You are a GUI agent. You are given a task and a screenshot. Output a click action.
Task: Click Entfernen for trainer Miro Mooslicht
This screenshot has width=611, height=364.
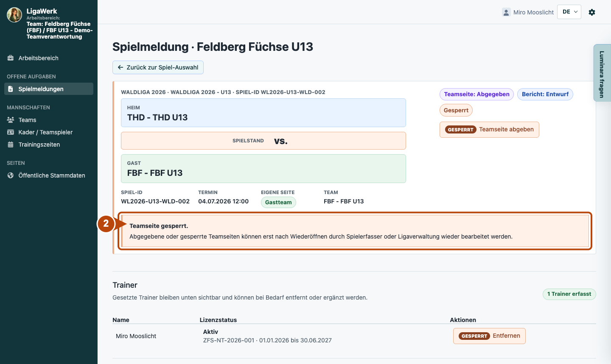click(x=489, y=336)
